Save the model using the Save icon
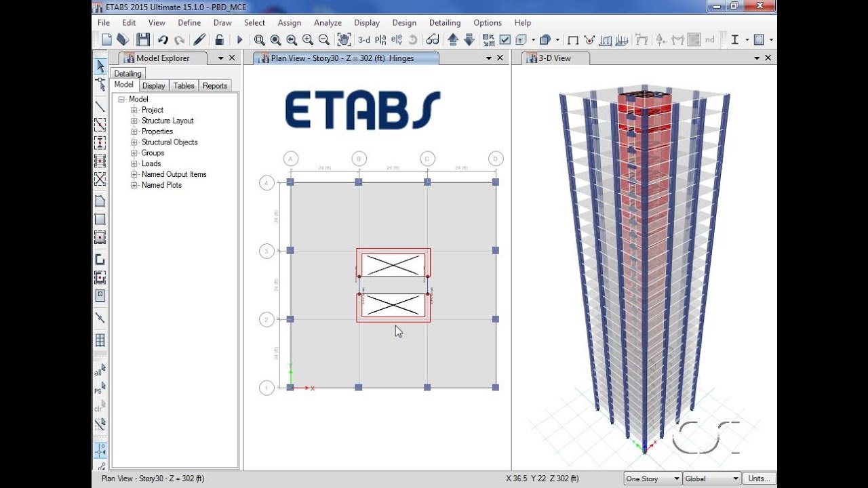The image size is (868, 488). pos(142,39)
